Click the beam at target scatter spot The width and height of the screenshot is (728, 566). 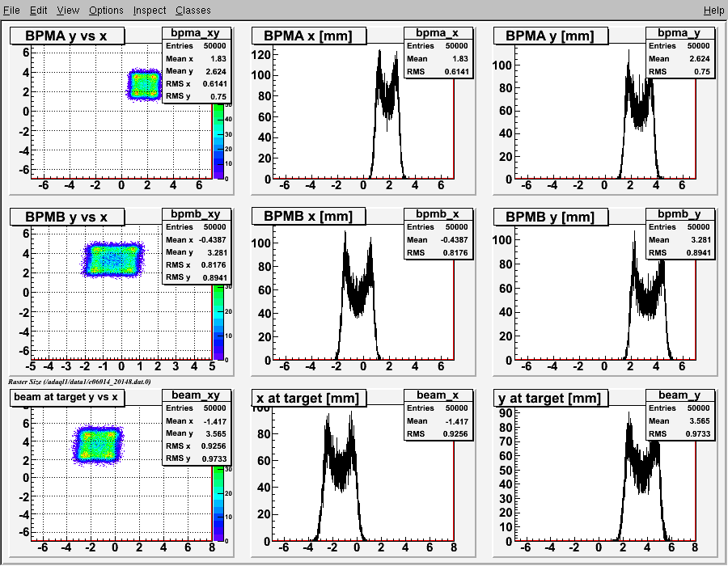pyautogui.click(x=98, y=446)
